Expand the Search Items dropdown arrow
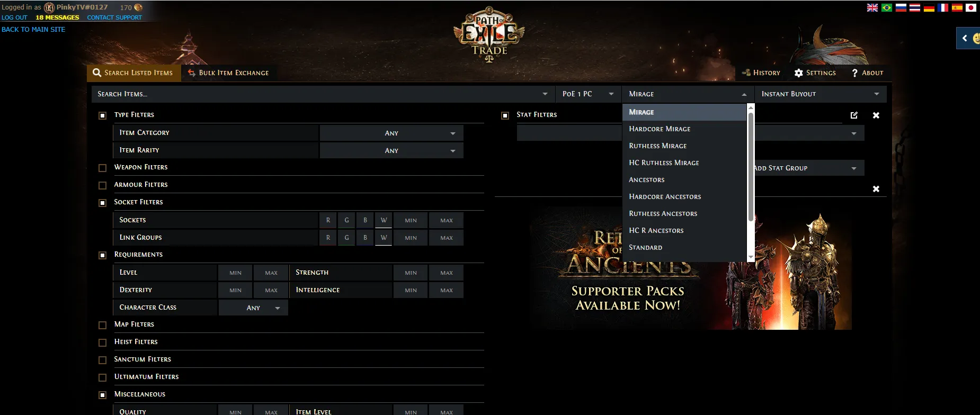The height and width of the screenshot is (415, 980). [545, 94]
